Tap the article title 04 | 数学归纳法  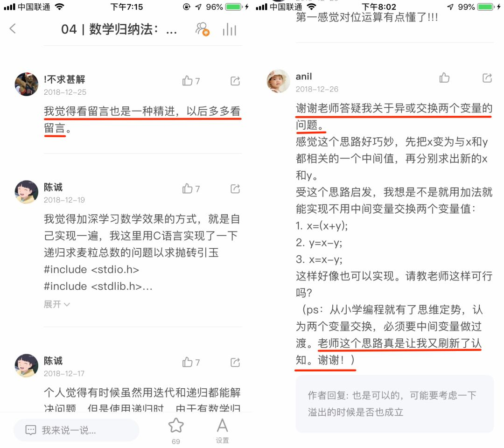(119, 29)
